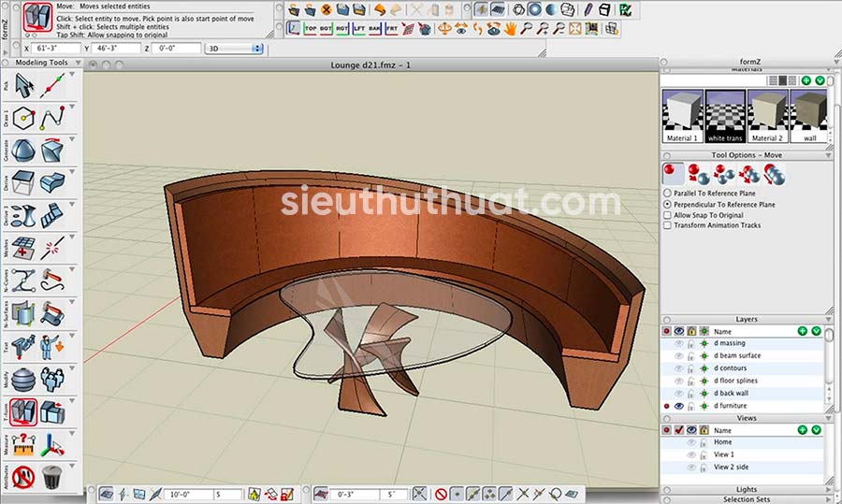The image size is (842, 504).
Task: Expand the Pick tools flyout arrow
Action: (71, 75)
